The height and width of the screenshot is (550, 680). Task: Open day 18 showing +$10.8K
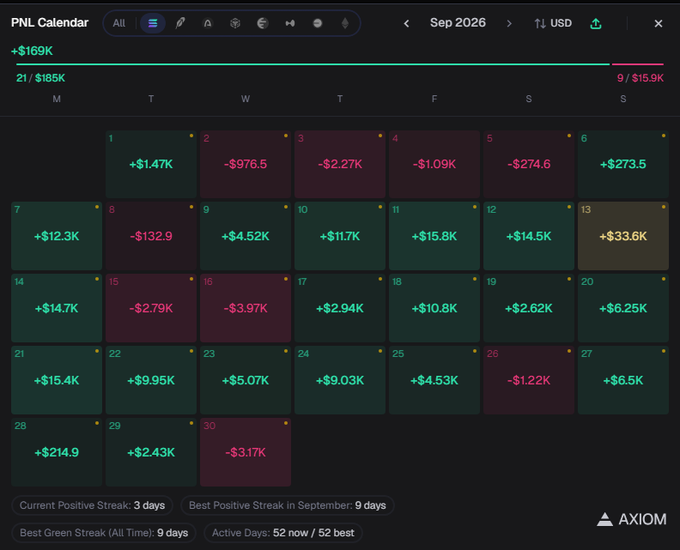[x=435, y=308]
